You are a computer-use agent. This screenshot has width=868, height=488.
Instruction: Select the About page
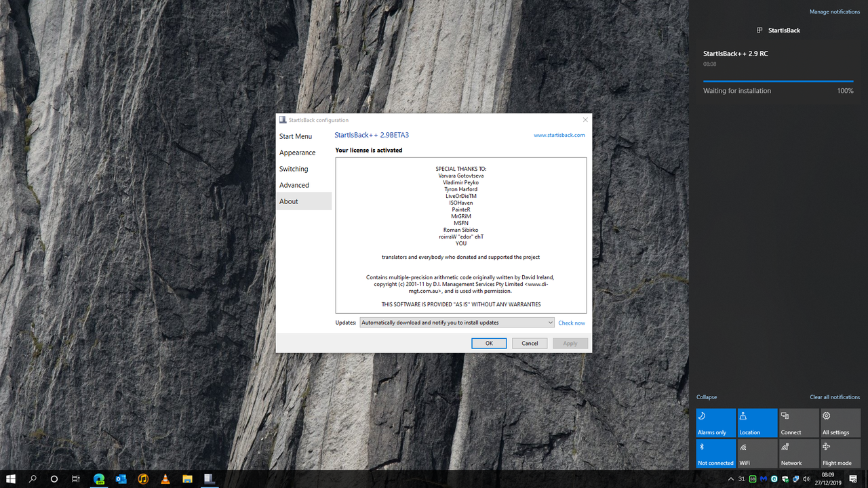click(x=304, y=201)
